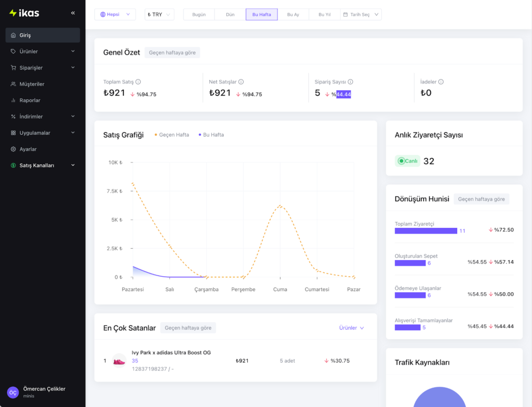
Task: Click the pink shoe product thumbnail
Action: [119, 361]
